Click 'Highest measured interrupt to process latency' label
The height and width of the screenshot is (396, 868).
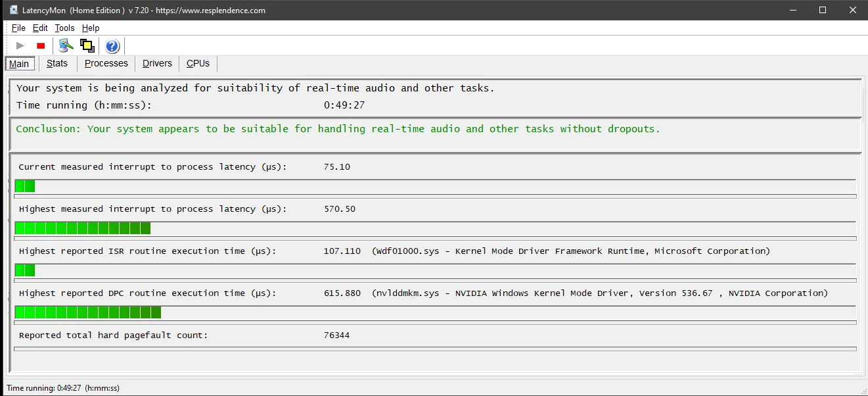pos(153,209)
